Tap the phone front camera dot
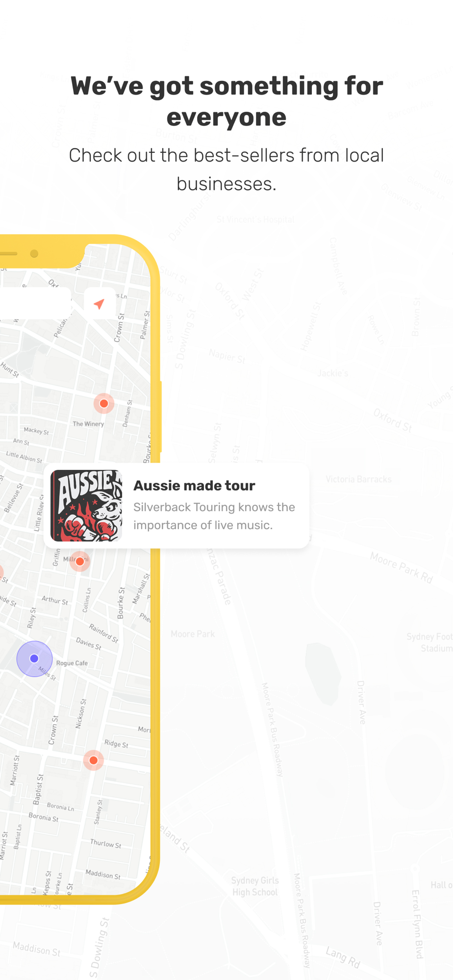This screenshot has width=453, height=980. pos(34,253)
